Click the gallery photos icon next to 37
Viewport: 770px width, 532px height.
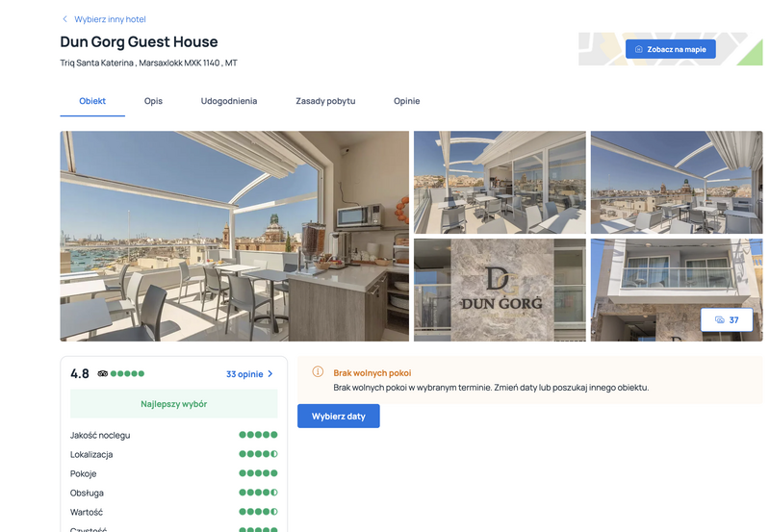(720, 320)
